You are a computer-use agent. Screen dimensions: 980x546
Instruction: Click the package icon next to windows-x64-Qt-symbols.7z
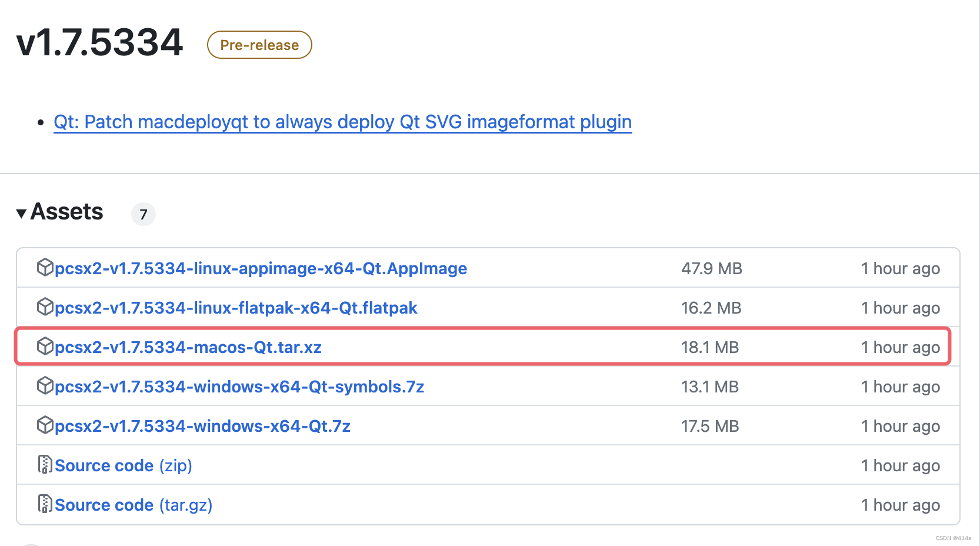pos(45,386)
